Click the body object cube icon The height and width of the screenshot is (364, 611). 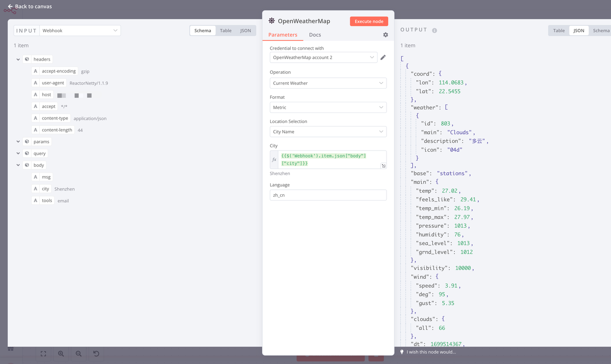click(27, 165)
